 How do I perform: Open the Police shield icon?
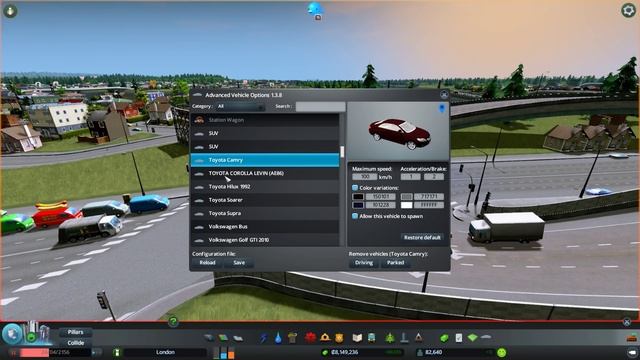coord(339,338)
